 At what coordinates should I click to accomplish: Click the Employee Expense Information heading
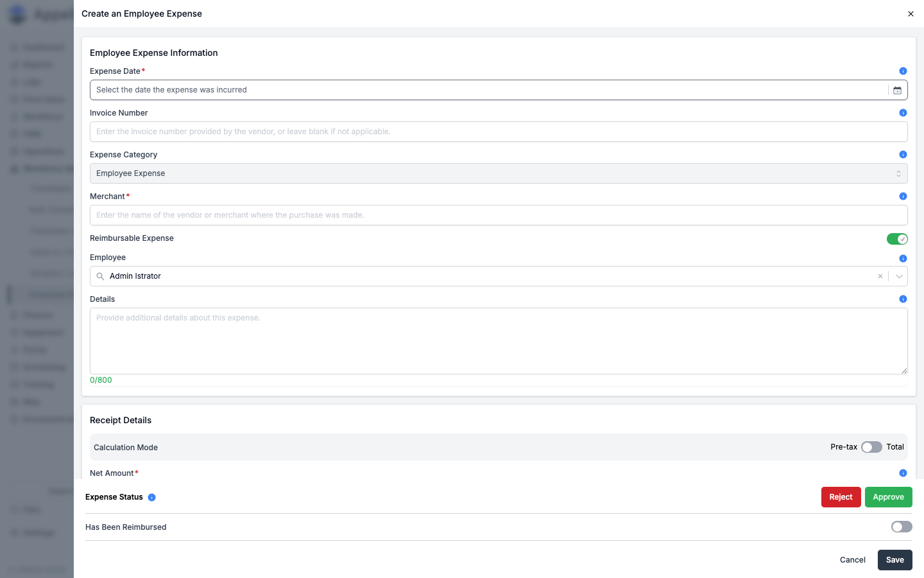click(x=154, y=53)
